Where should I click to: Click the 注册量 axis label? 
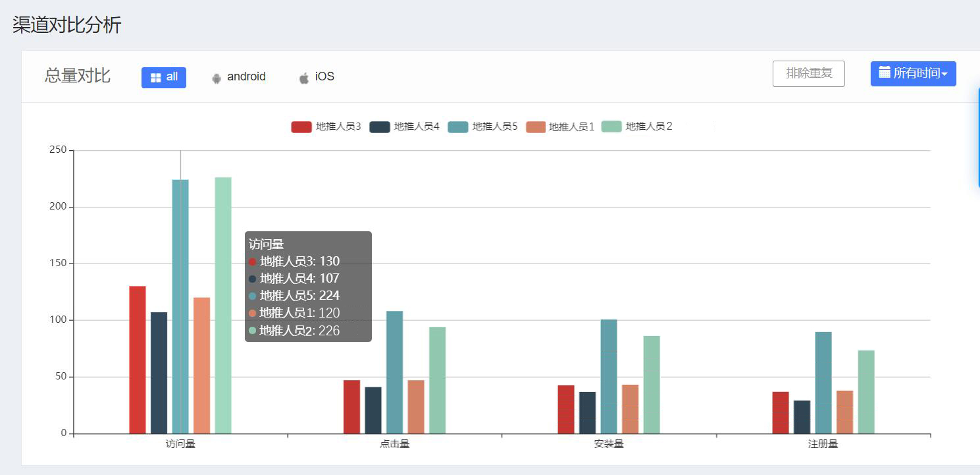(823, 444)
